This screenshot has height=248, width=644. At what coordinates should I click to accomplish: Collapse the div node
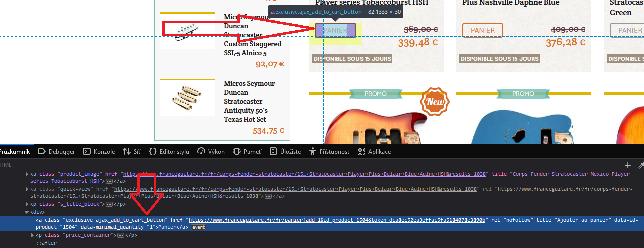coord(27,212)
